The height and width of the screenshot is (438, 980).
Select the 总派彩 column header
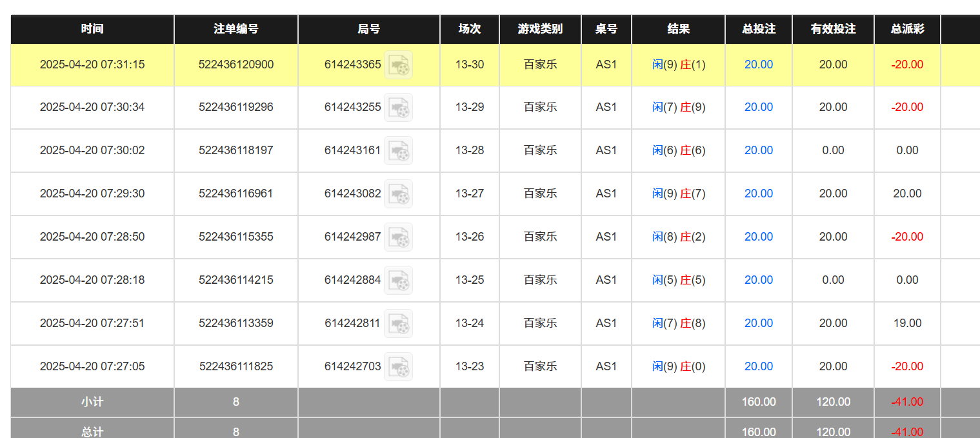(907, 29)
